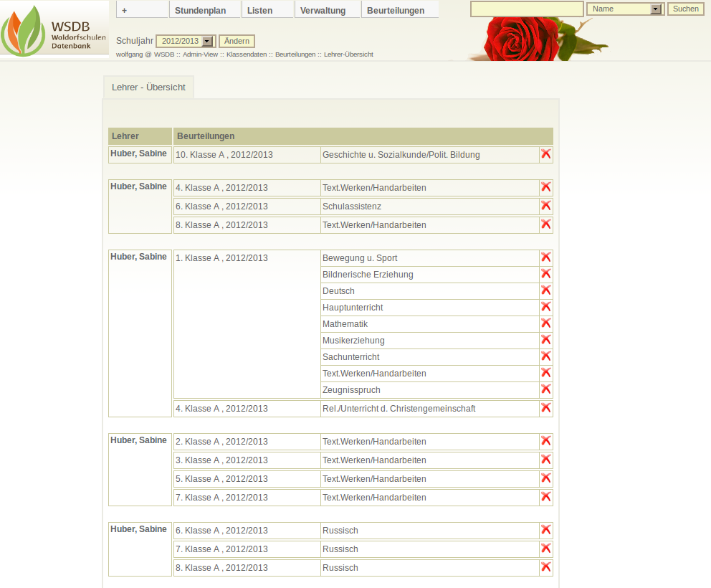Delete the Geschichte u. Sozialkunde assessment row
Viewport: 711px width, 588px height.
(x=546, y=154)
